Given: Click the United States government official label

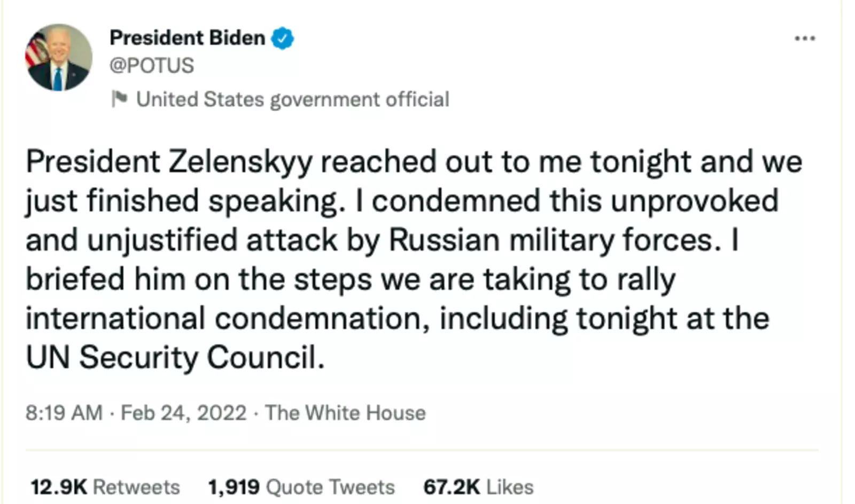Looking at the screenshot, I should (x=292, y=99).
